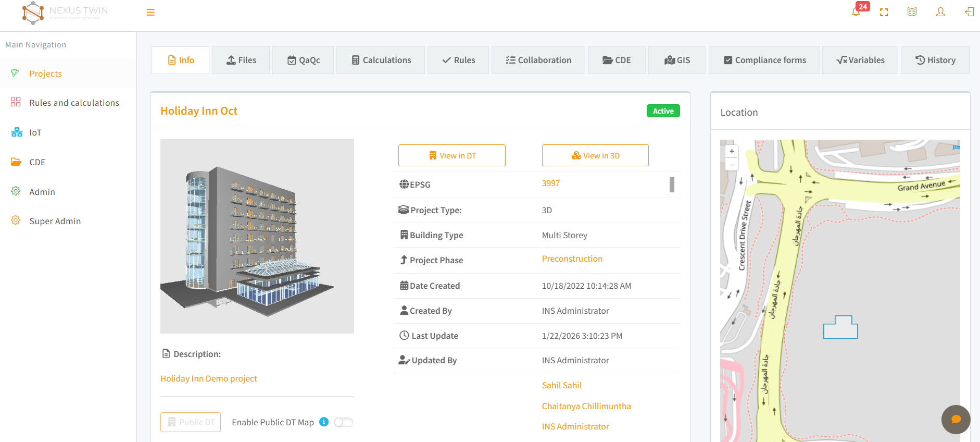Click the Description document icon
This screenshot has width=980, height=442.
click(x=166, y=353)
